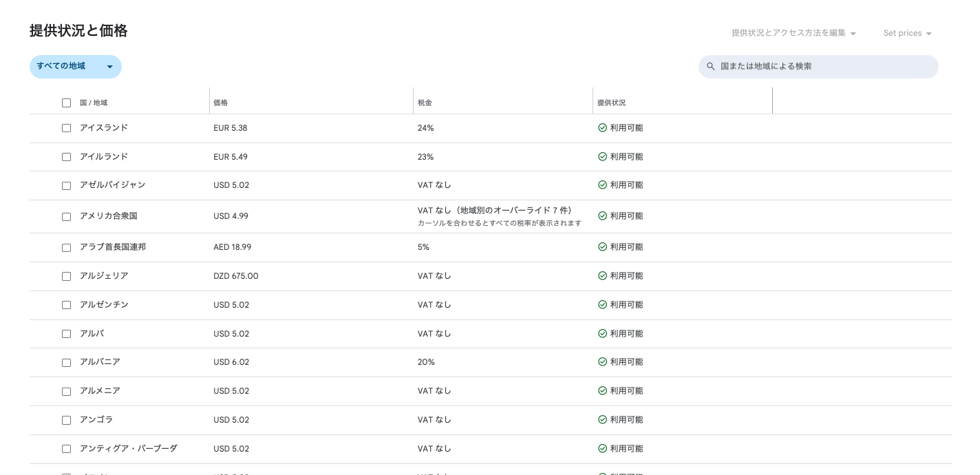The image size is (980, 475).
Task: Select the アゼルバイジャン row checkbox
Action: coord(66,186)
